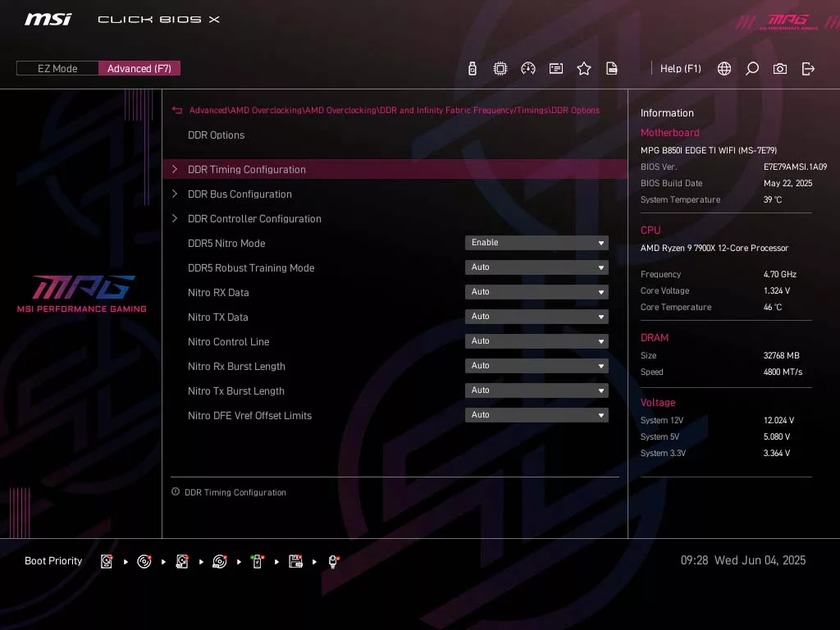
Task: Select the USB hard disk boot icon
Action: (x=182, y=561)
